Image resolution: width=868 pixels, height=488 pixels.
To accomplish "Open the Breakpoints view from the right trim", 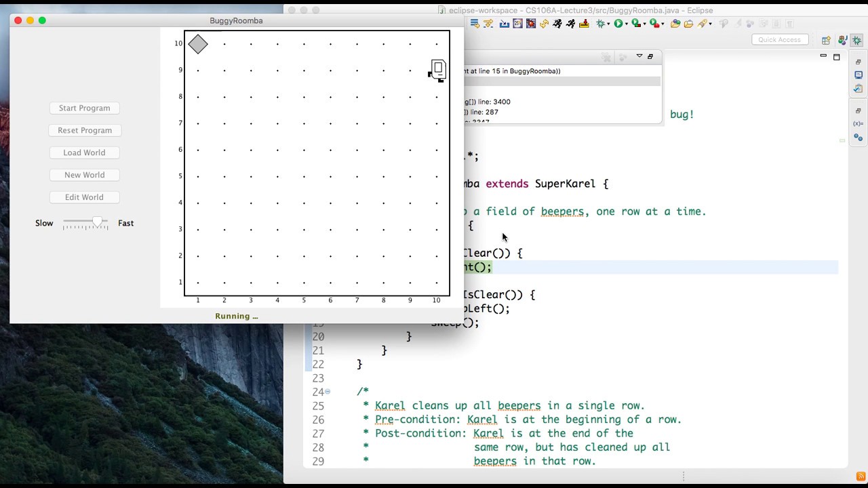I will (859, 138).
